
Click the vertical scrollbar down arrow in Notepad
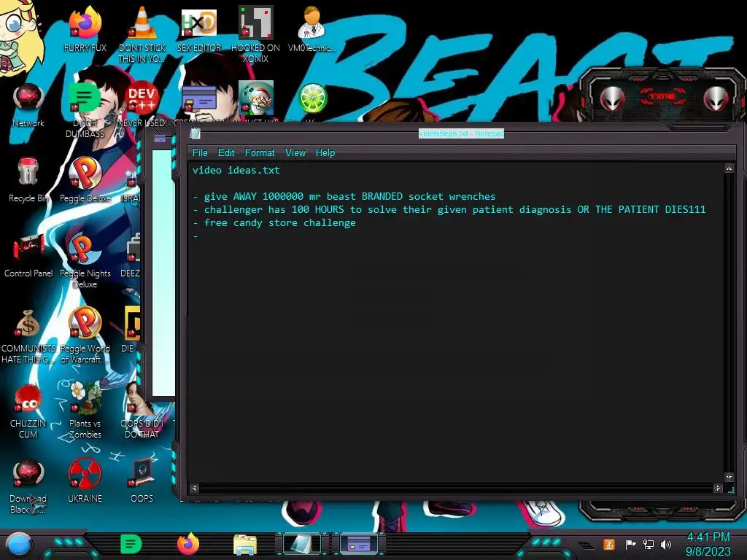[x=729, y=477]
